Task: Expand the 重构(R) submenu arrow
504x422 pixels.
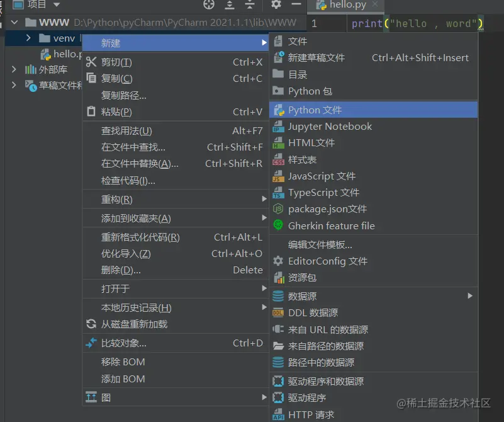Action: click(264, 199)
